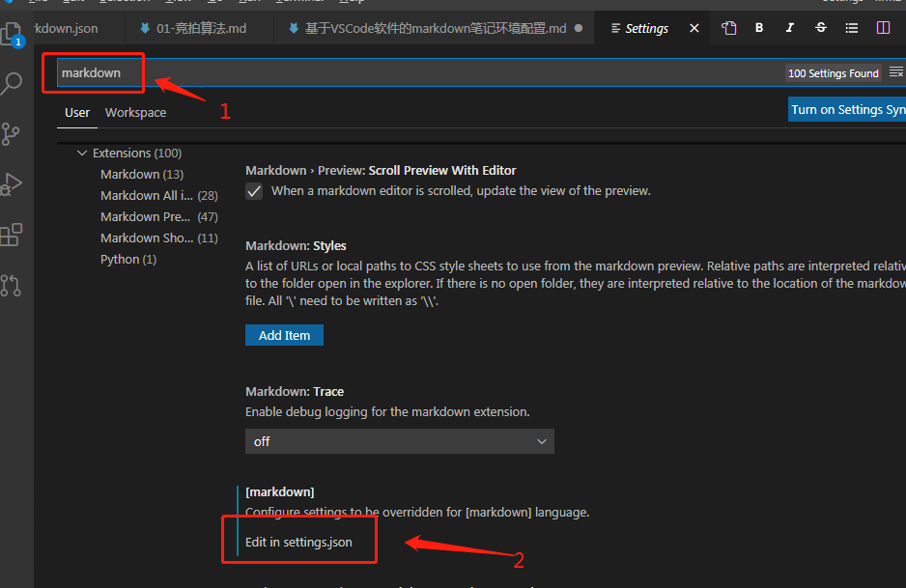
Task: Uncheck the markdown scroll preview checkbox
Action: [253, 190]
